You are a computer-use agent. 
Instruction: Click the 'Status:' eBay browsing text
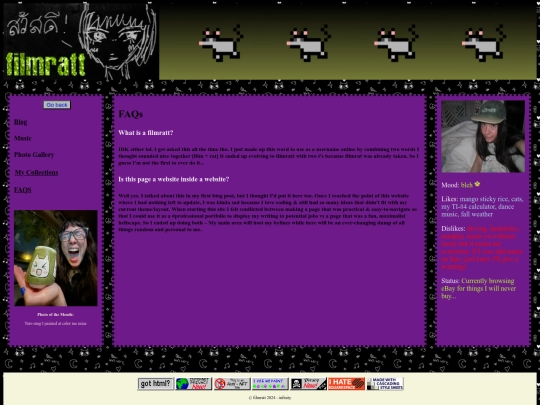click(x=478, y=288)
